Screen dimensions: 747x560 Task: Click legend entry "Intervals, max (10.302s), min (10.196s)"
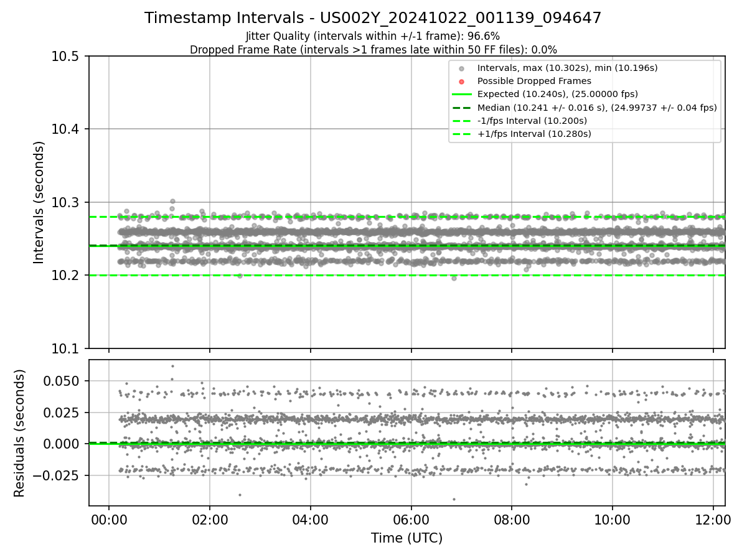[567, 68]
